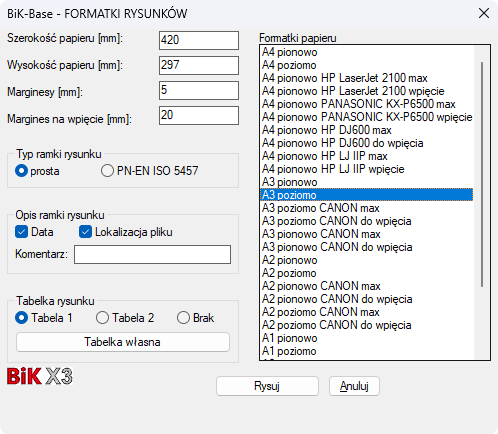Pick A3 poziomo CANON max from list
The height and width of the screenshot is (434, 498).
[x=366, y=208]
